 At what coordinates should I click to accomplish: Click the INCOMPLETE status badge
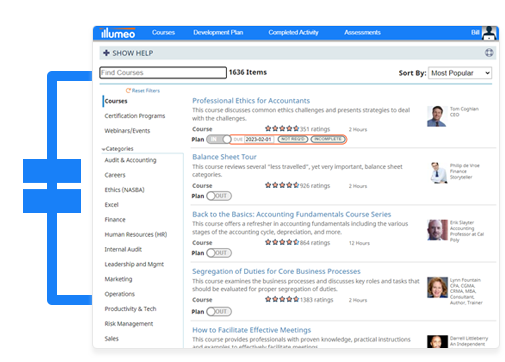328,139
